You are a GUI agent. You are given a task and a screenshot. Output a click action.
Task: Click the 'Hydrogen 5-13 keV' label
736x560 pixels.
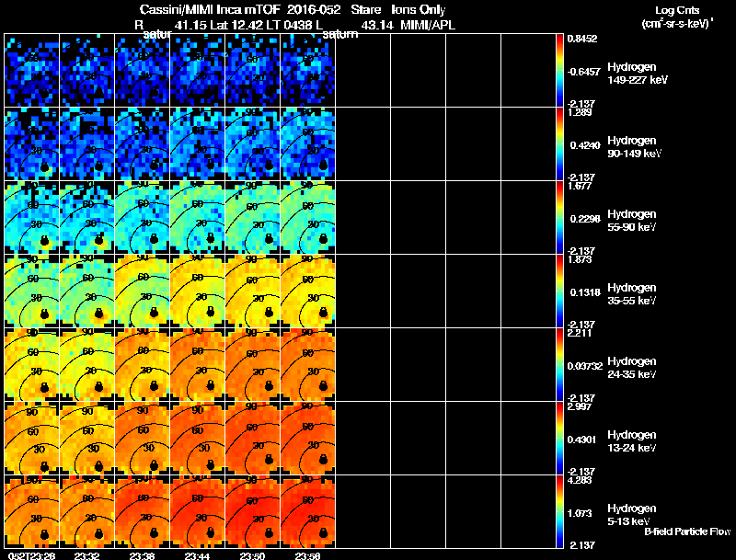coord(632,515)
